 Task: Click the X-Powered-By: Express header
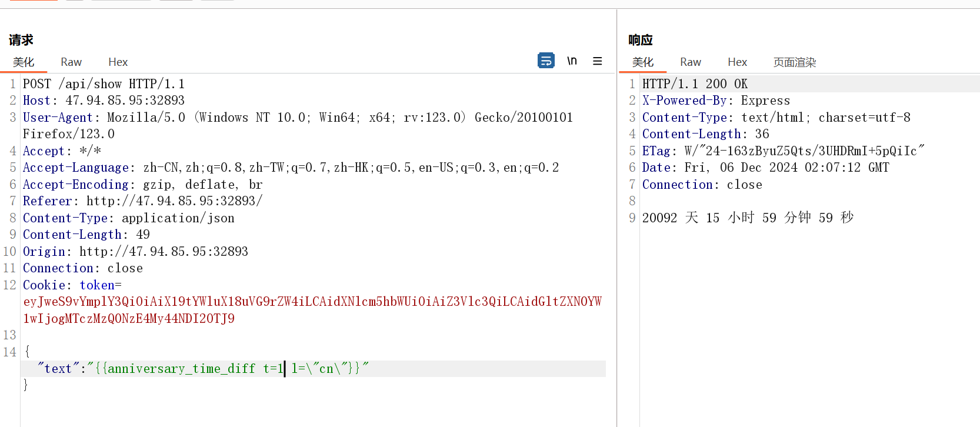tap(716, 101)
